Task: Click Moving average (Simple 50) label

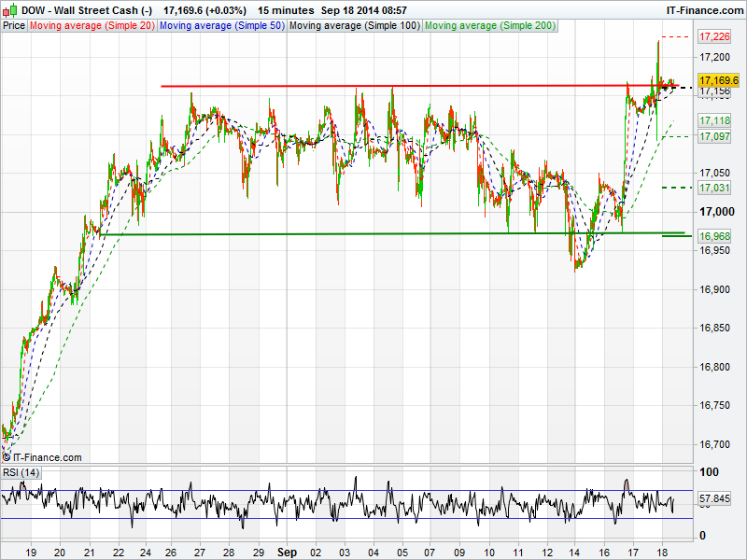Action: 221,26
